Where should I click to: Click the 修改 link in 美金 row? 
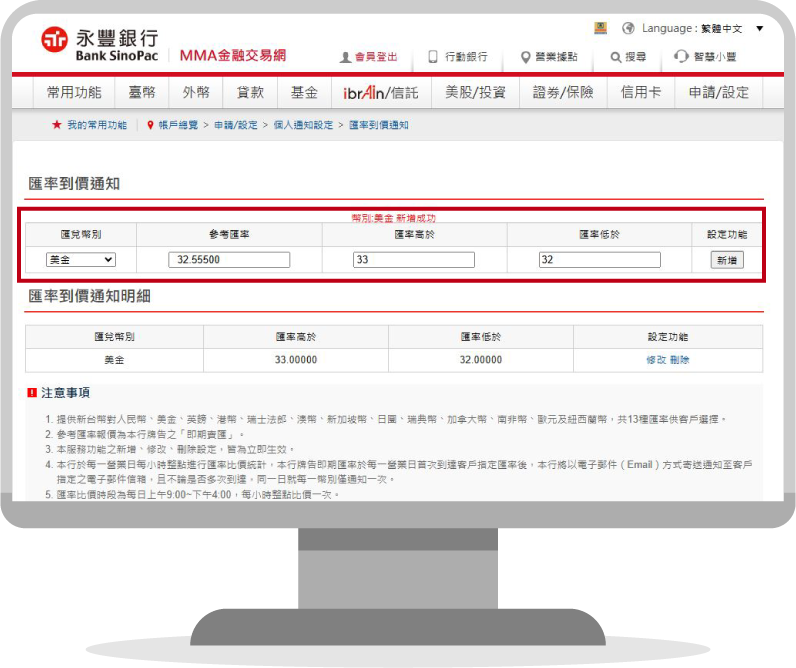pyautogui.click(x=656, y=360)
